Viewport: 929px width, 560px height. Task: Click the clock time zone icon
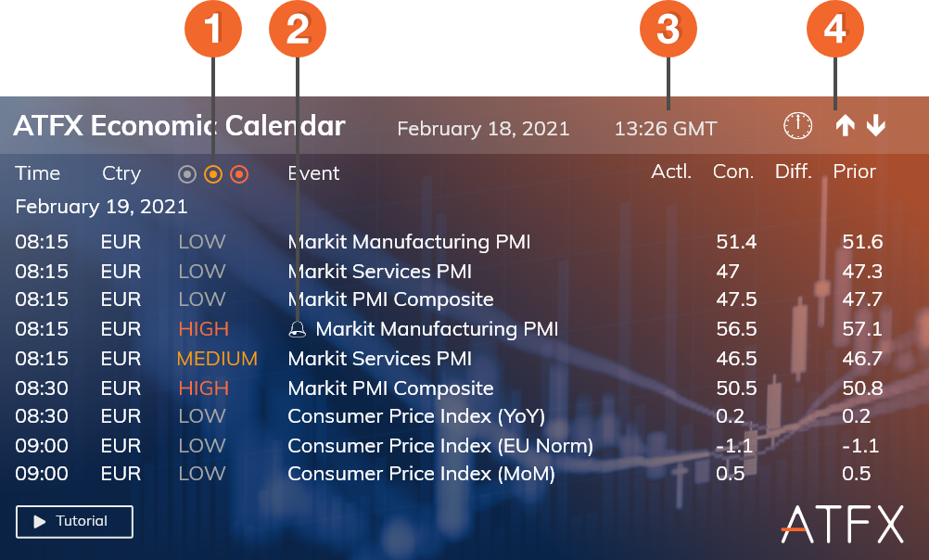797,126
